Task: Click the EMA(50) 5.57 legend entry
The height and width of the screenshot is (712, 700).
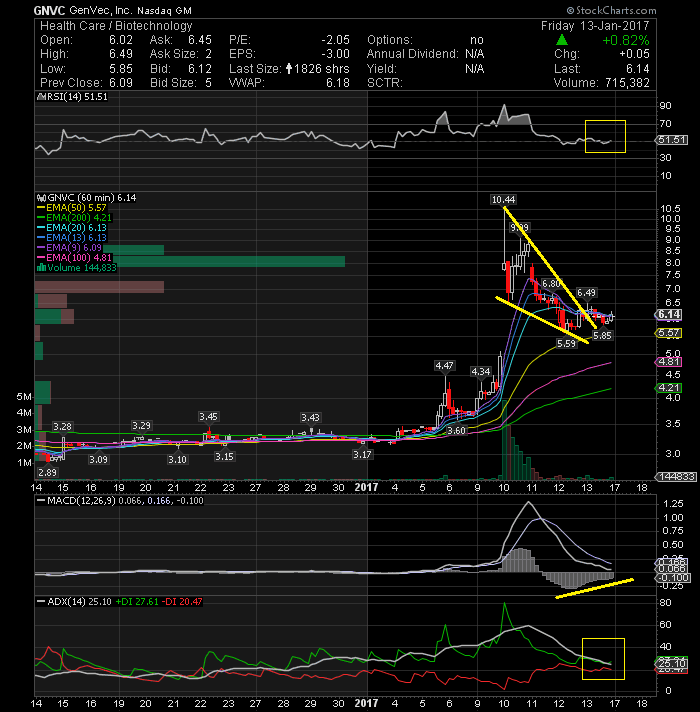Action: click(71, 208)
